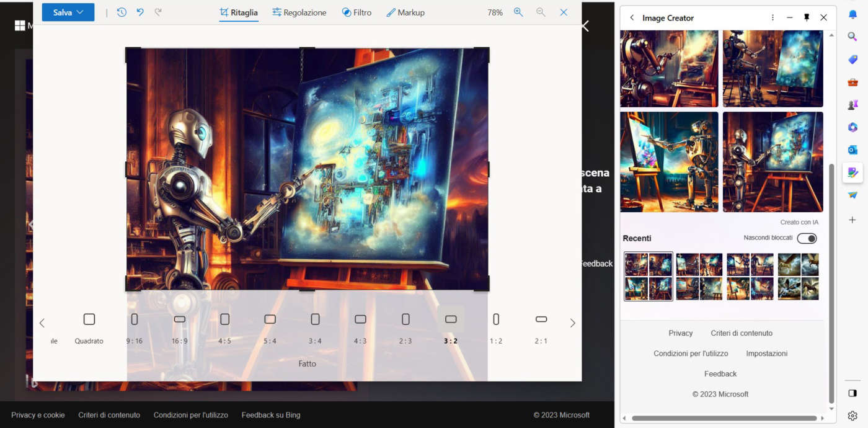
Task: Zoom in using the magnifier plus icon
Action: coord(518,12)
